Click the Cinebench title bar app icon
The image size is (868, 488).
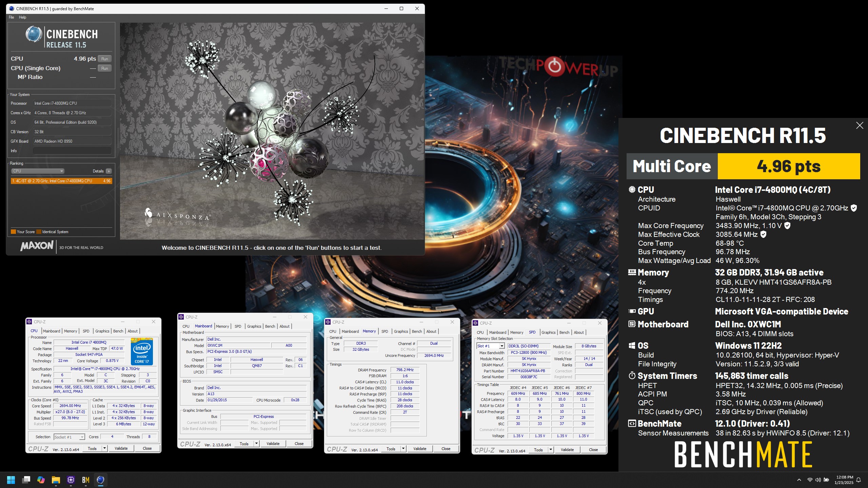[12, 8]
